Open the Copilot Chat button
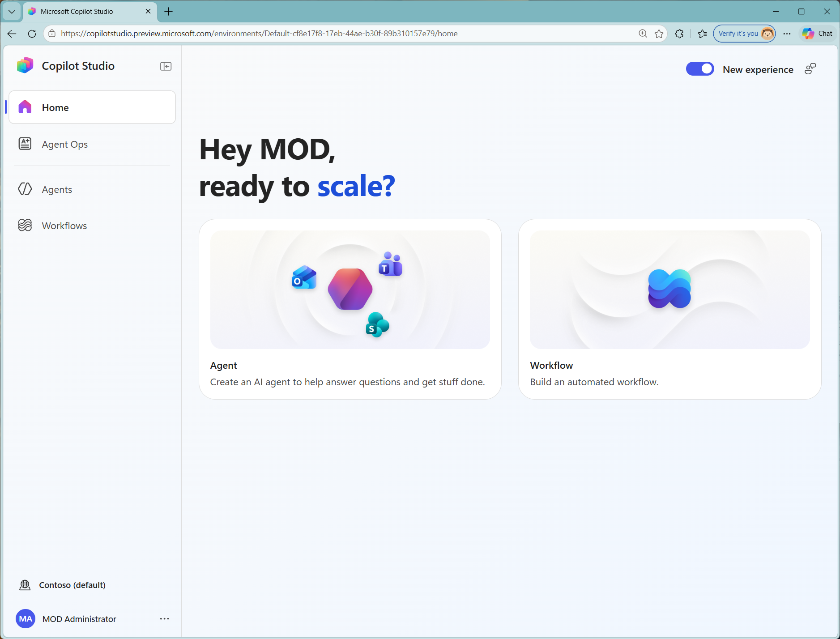 pyautogui.click(x=818, y=34)
